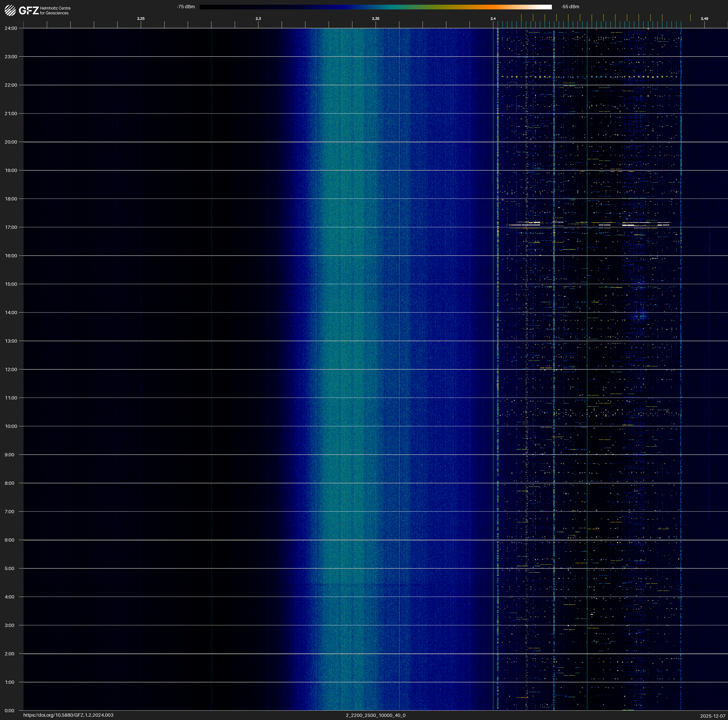Viewport: 728px width, 720px height.
Task: Click the color scale gradient bar
Action: pos(375,7)
